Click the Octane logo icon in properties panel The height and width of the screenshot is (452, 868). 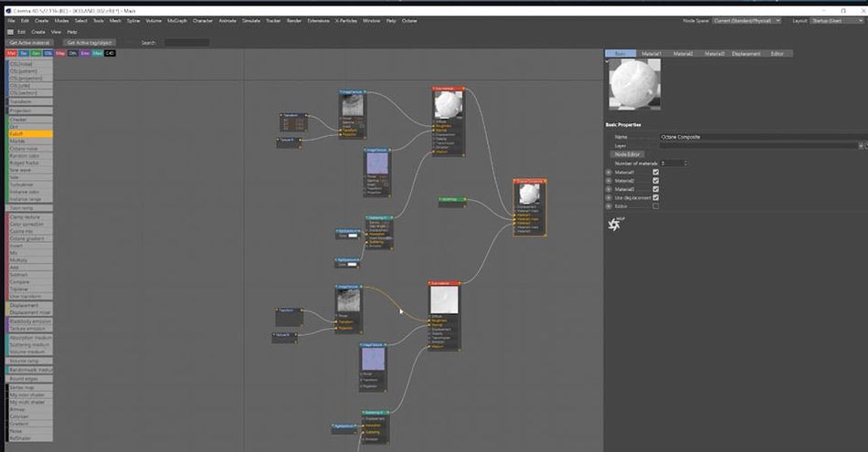[x=613, y=225]
